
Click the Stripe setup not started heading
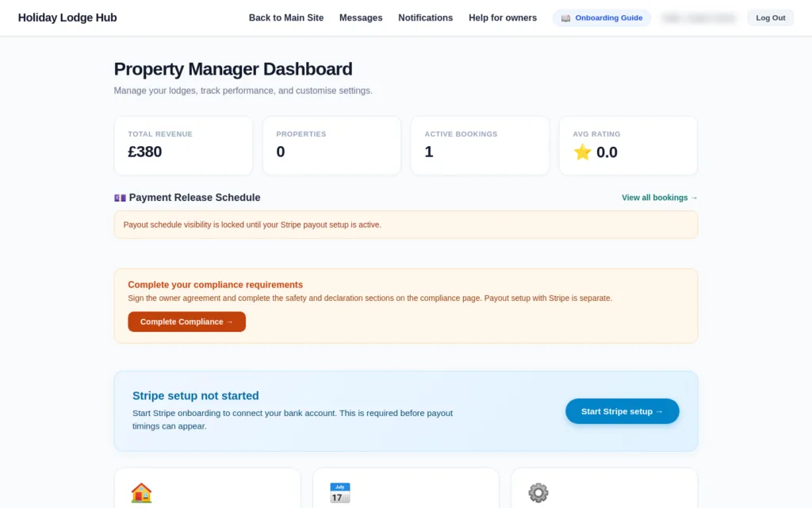tap(196, 396)
